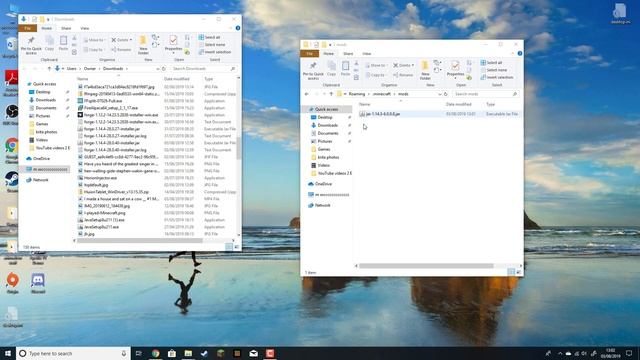The image size is (640, 360).
Task: Click the horizontal scrollbar in mods window
Action: click(x=426, y=266)
